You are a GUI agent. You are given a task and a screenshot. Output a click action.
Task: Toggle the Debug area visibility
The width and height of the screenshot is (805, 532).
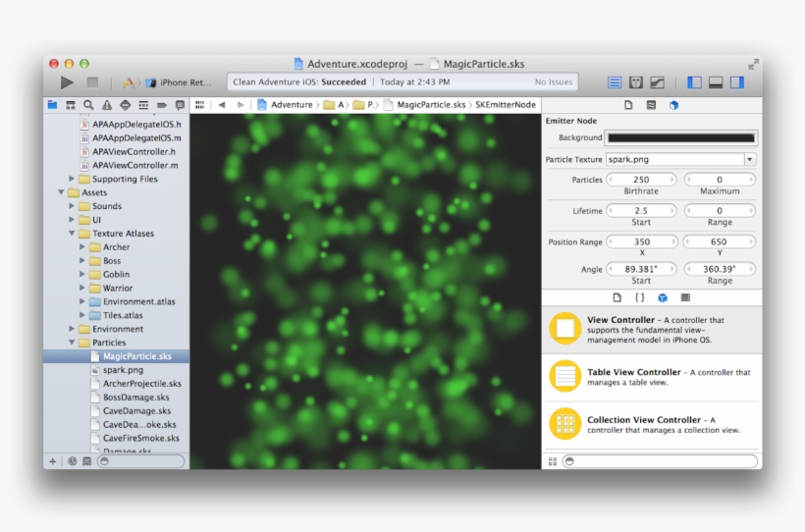(716, 82)
